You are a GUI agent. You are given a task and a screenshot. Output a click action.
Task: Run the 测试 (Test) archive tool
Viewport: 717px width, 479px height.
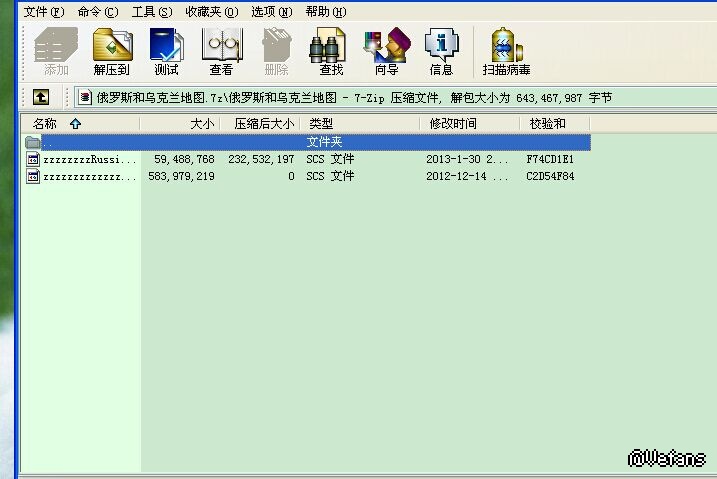click(166, 51)
